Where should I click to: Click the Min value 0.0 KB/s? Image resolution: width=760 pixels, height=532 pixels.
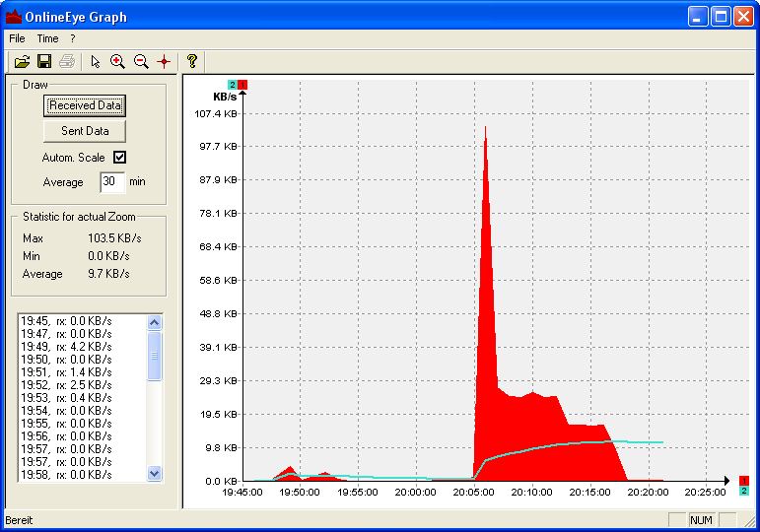tap(108, 256)
